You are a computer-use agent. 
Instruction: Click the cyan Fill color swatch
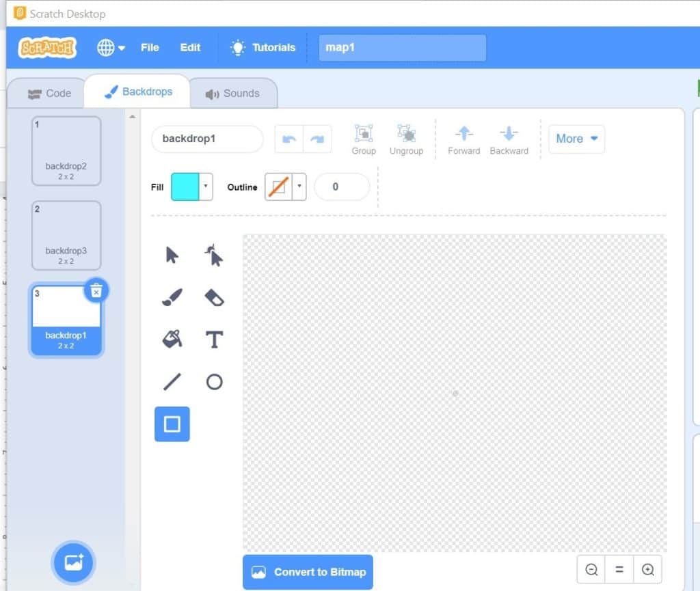[x=185, y=187]
